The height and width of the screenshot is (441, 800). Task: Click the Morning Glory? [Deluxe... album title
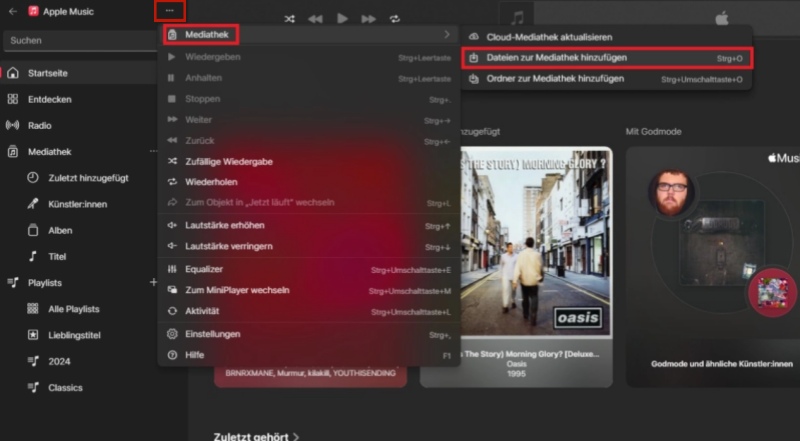(x=531, y=354)
